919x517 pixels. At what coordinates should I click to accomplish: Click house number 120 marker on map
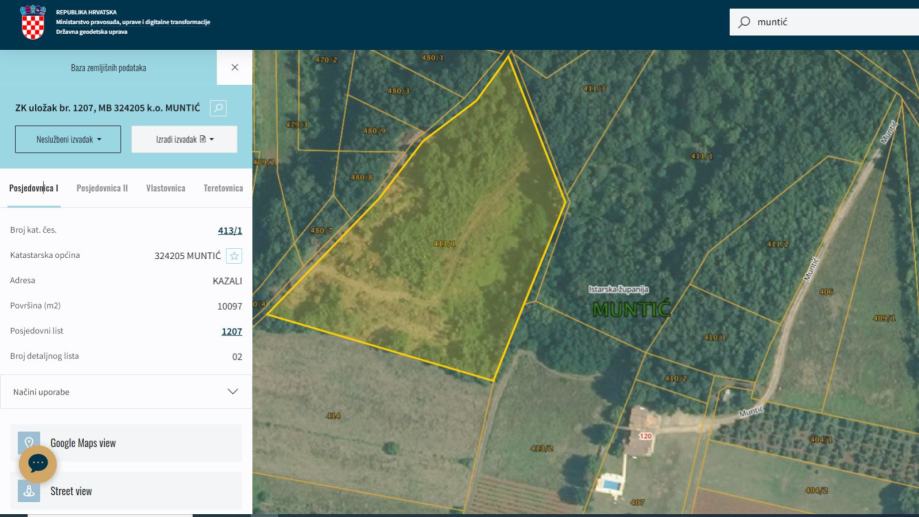click(x=645, y=436)
